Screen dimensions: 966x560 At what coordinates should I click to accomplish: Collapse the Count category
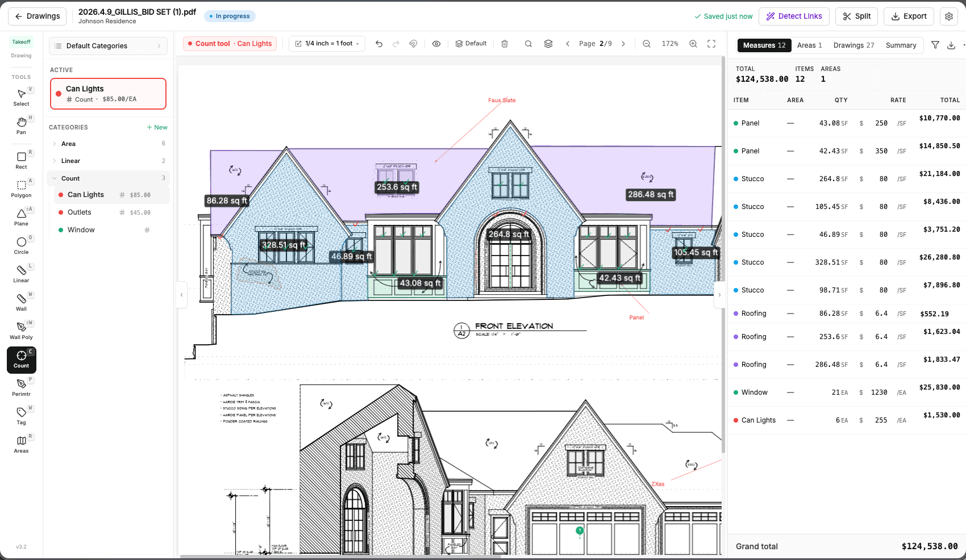[x=108, y=178]
